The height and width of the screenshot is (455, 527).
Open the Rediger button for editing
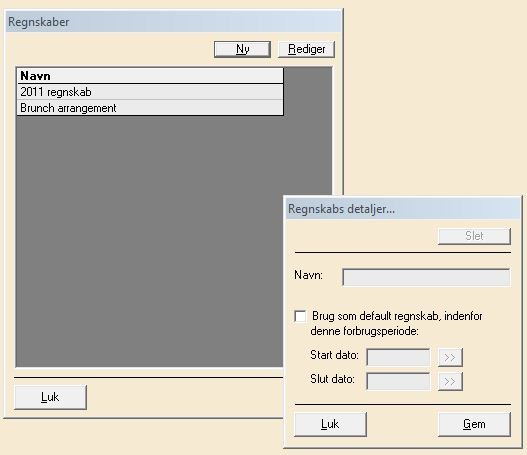pos(307,49)
